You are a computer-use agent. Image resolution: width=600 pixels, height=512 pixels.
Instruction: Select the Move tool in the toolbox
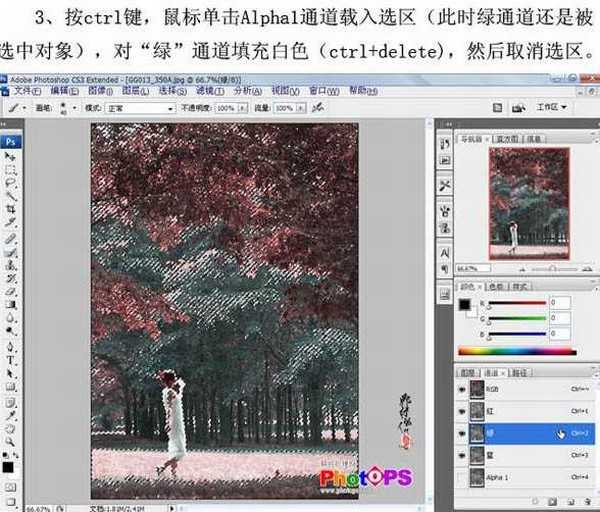coord(10,157)
